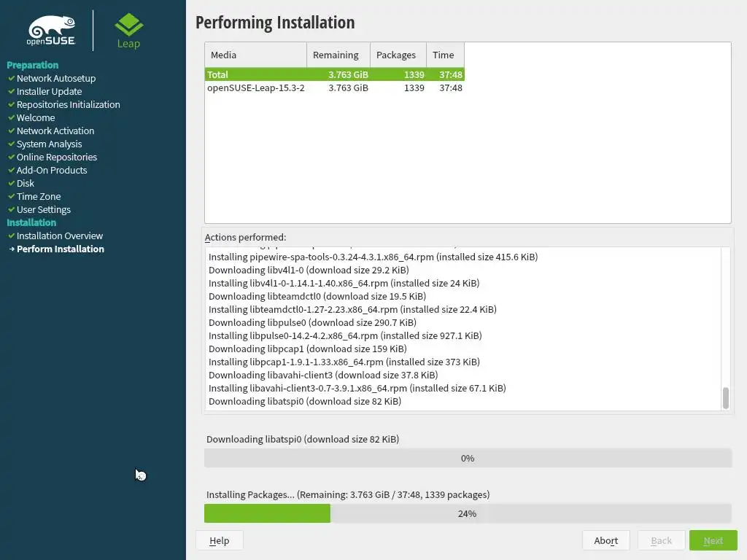Click the Performing Installation title

tap(275, 23)
